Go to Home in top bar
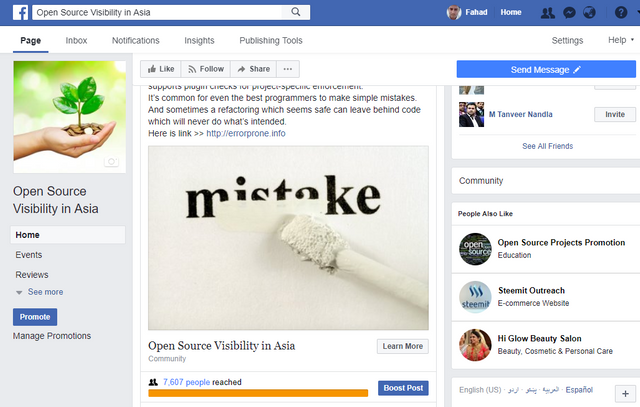Image resolution: width=640 pixels, height=407 pixels. (511, 12)
